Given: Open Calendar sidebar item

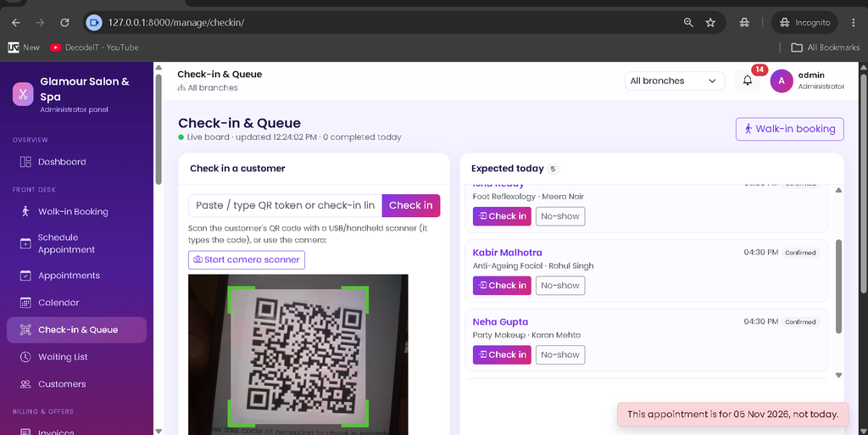Looking at the screenshot, I should click(76, 302).
